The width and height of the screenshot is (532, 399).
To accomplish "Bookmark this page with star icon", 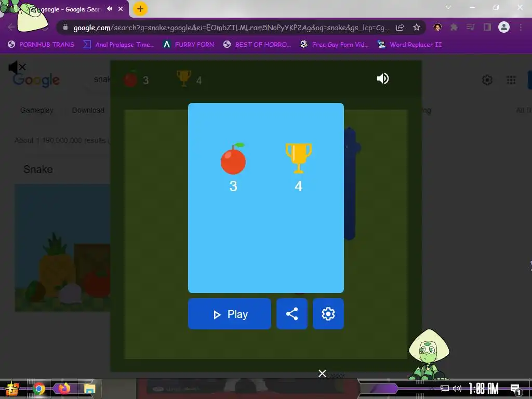I will 417,27.
